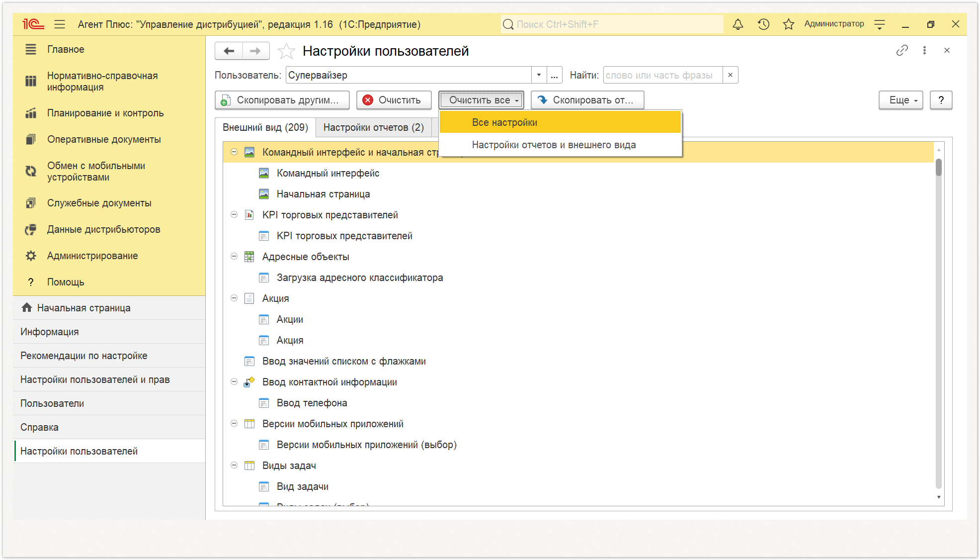The image size is (980, 560).
Task: Collapse KPI торговых представителей group
Action: [x=234, y=214]
